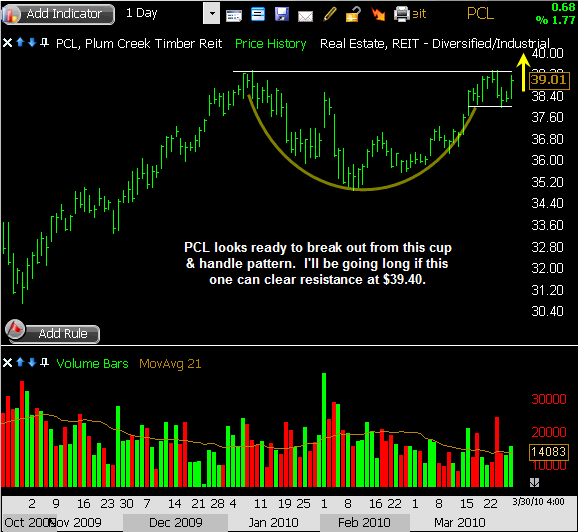Pin the Volume Bars pane
Screen dimensions: 578x532
(x=45, y=362)
